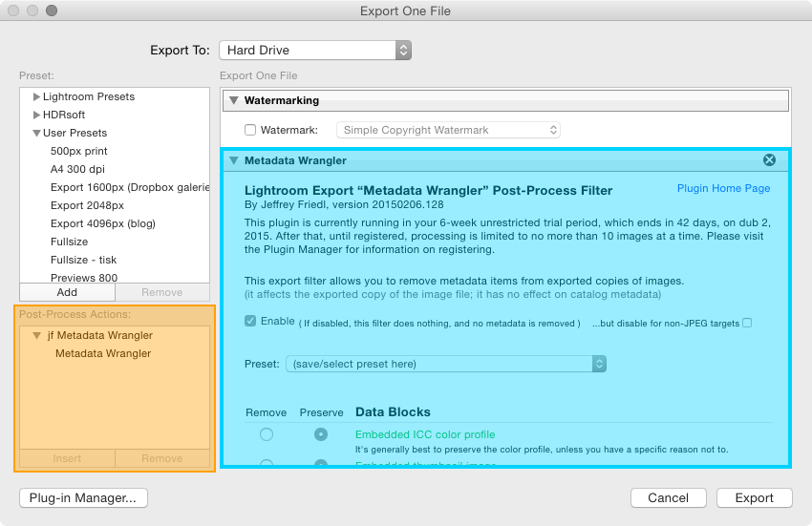Select Preserve for Embedded ICC color profile
Image resolution: width=812 pixels, height=526 pixels.
coord(321,434)
